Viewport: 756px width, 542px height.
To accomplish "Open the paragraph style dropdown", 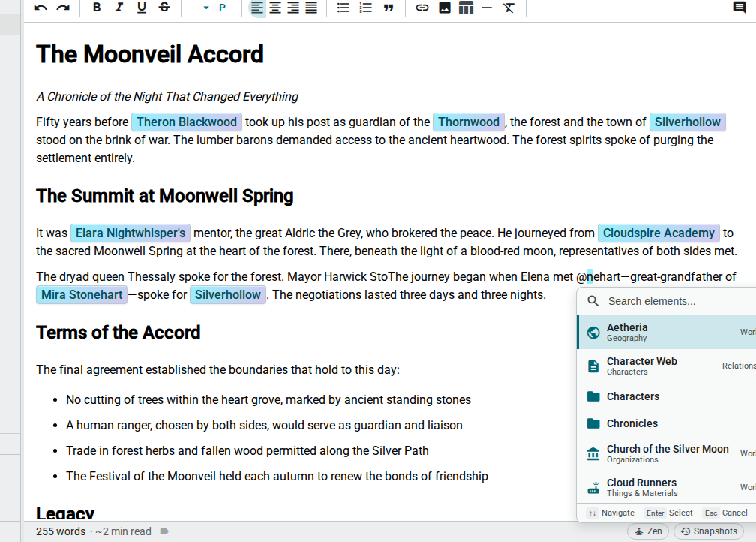I will click(x=212, y=8).
